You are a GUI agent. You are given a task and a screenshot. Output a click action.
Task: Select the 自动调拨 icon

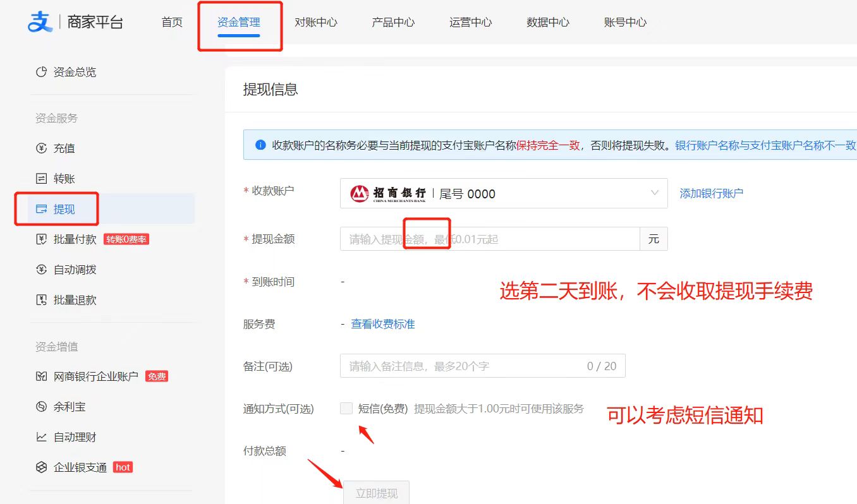click(x=42, y=270)
